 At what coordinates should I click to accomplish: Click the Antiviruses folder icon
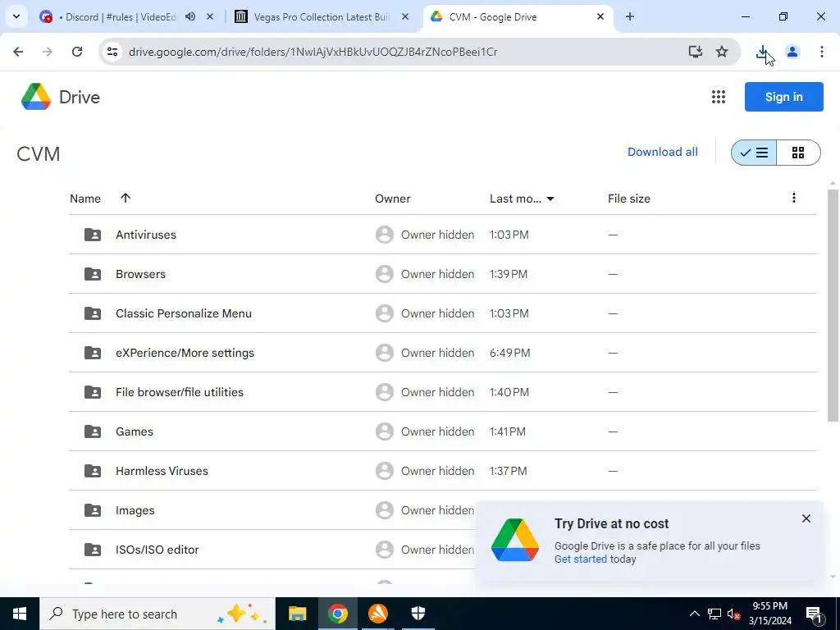pos(93,235)
